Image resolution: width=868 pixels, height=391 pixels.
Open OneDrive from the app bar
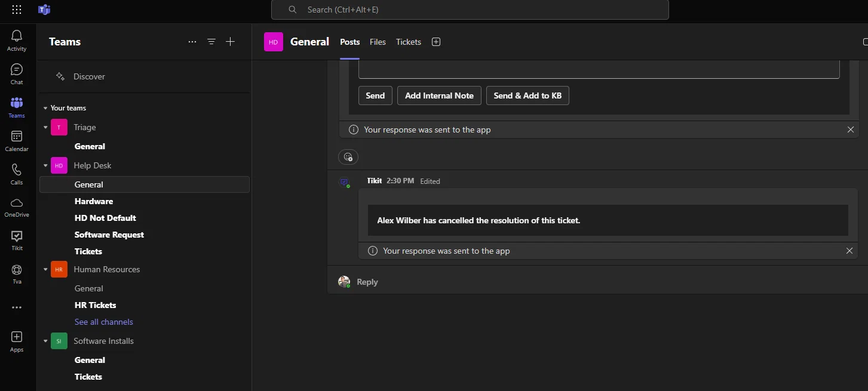pos(17,202)
